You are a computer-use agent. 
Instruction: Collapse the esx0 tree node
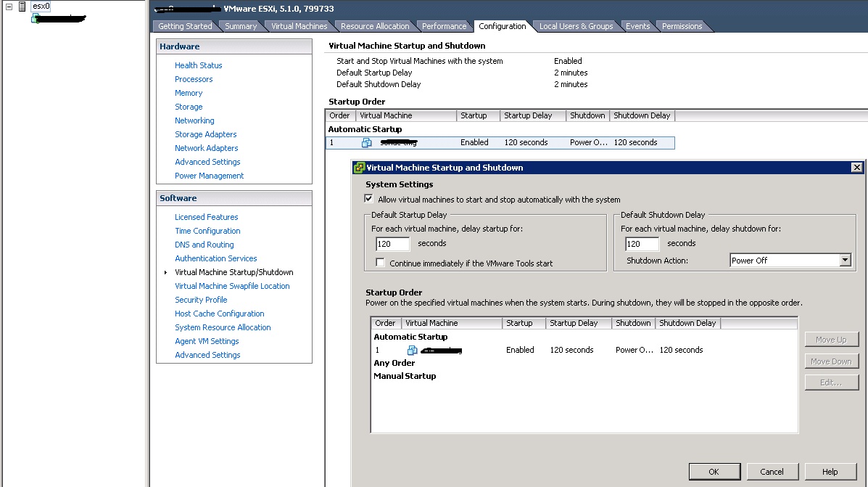click(x=8, y=6)
